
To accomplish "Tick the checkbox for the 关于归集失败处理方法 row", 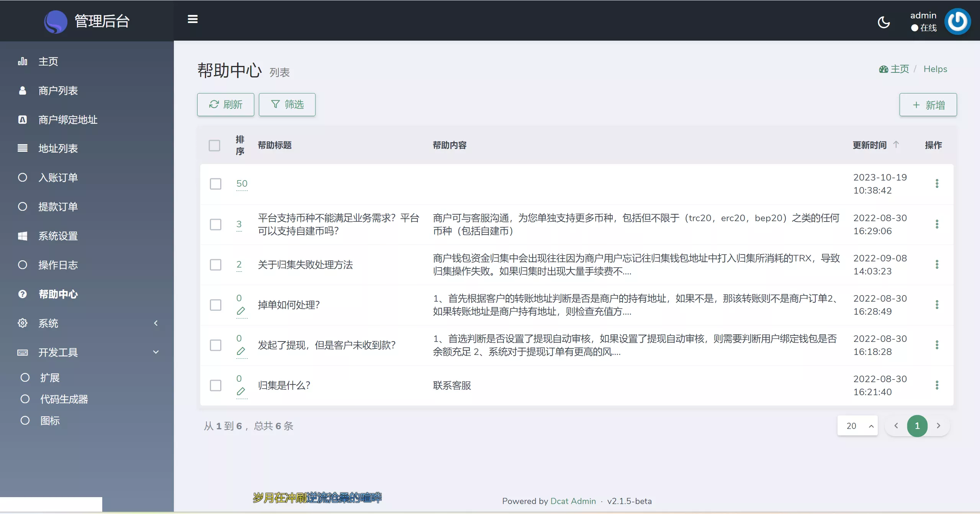I will point(216,264).
